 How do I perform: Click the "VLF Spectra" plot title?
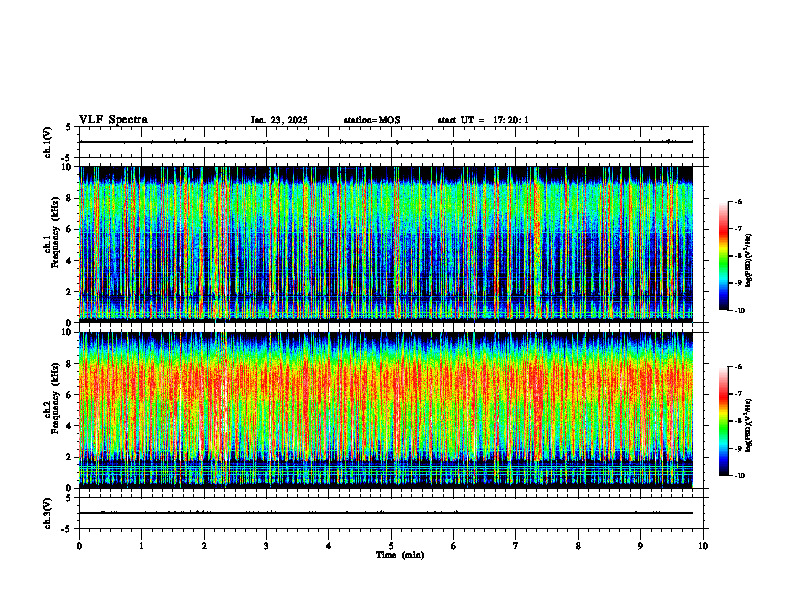pos(113,120)
